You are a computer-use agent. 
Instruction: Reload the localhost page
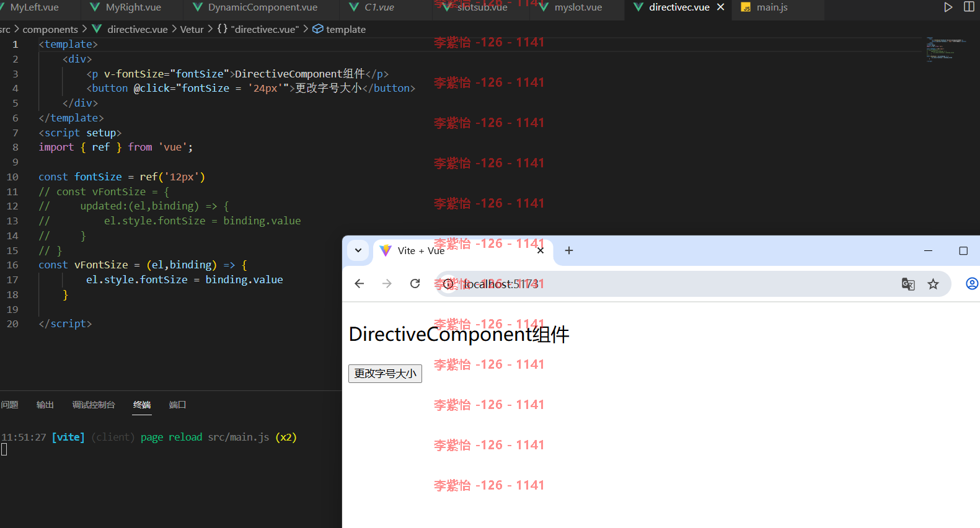coord(415,284)
